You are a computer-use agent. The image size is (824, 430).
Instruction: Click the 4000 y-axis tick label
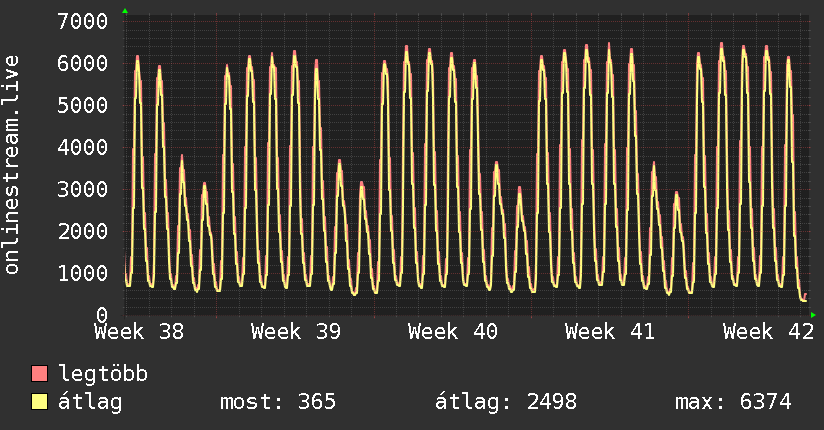[83, 147]
